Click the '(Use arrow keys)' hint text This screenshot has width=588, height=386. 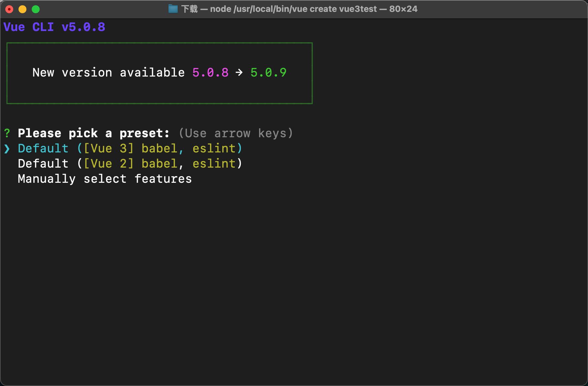[236, 133]
